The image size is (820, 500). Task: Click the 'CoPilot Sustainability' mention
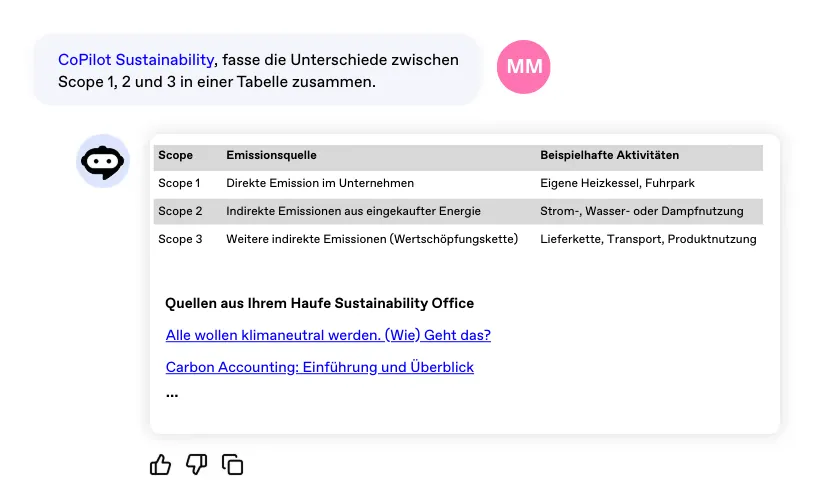(136, 60)
